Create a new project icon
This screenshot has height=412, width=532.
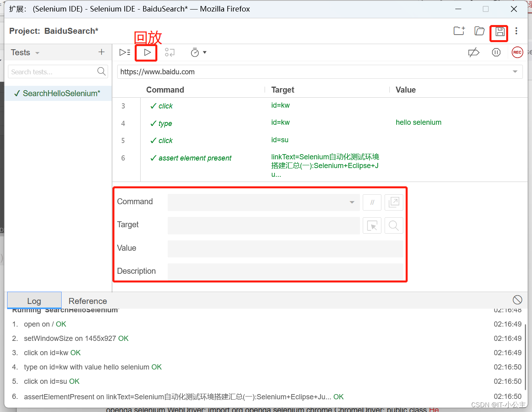click(x=459, y=31)
